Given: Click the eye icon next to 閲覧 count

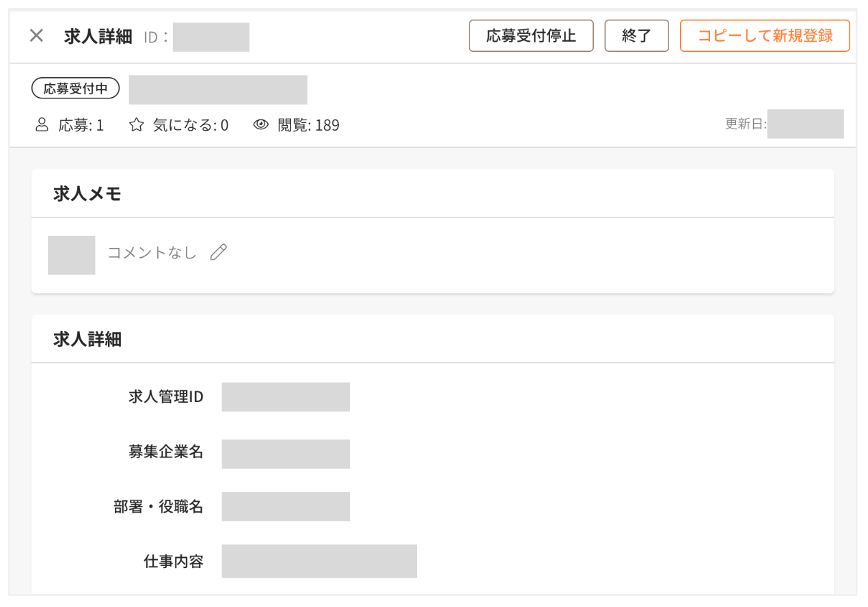Looking at the screenshot, I should pos(260,125).
